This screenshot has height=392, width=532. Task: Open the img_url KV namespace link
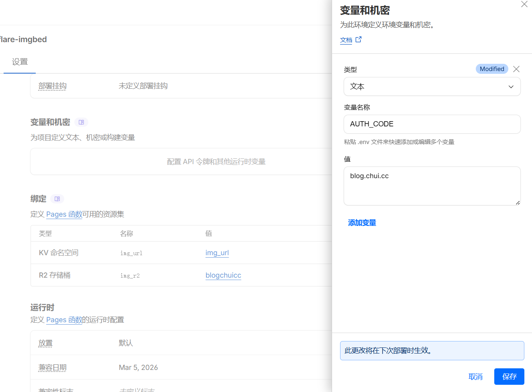(x=217, y=253)
